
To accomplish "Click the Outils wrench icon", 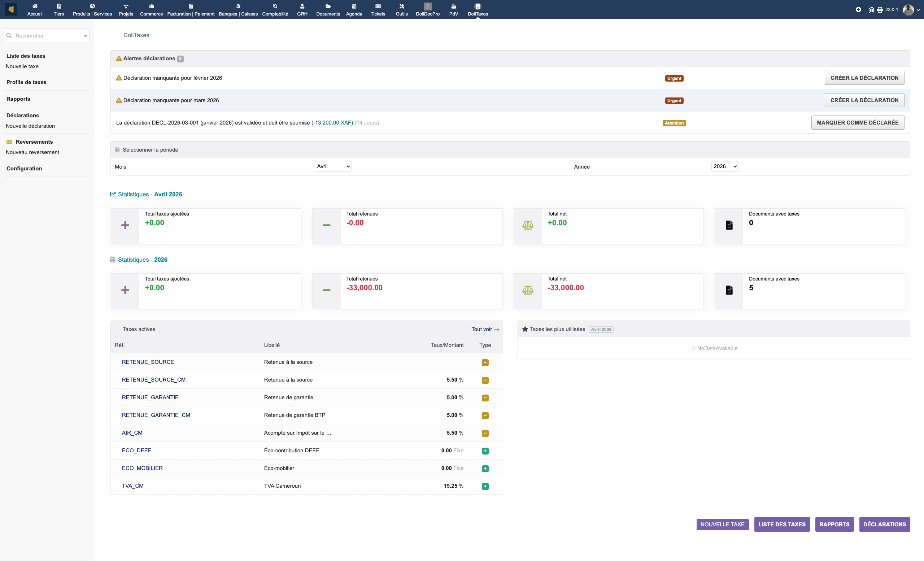I will [401, 6].
